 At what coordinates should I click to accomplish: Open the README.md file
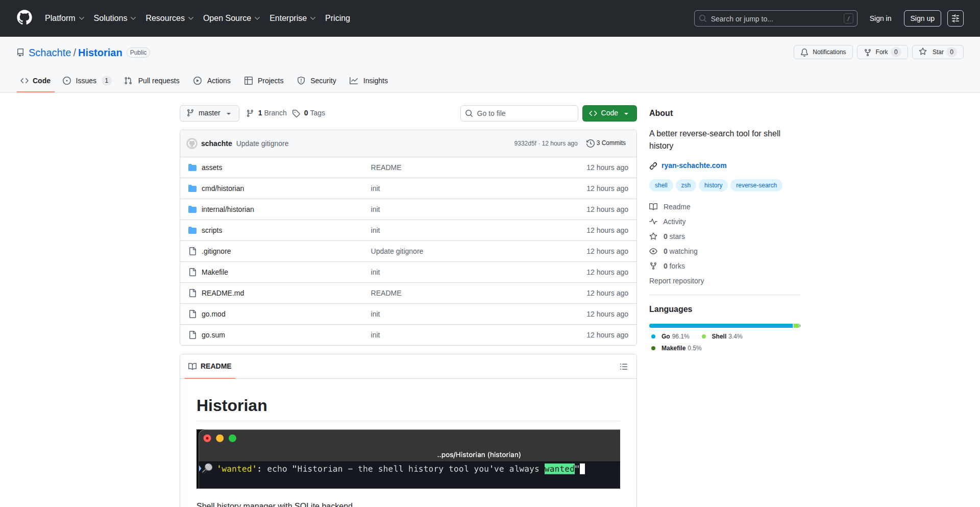pyautogui.click(x=223, y=293)
